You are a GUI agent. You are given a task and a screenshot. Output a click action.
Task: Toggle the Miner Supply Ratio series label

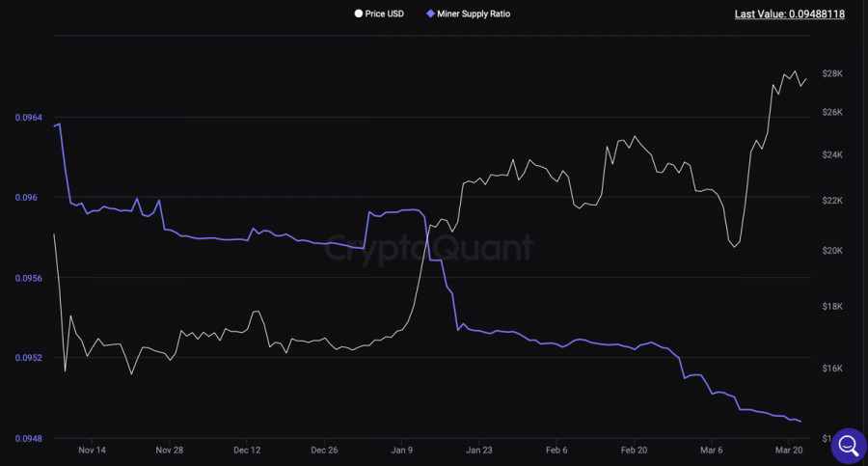point(474,14)
